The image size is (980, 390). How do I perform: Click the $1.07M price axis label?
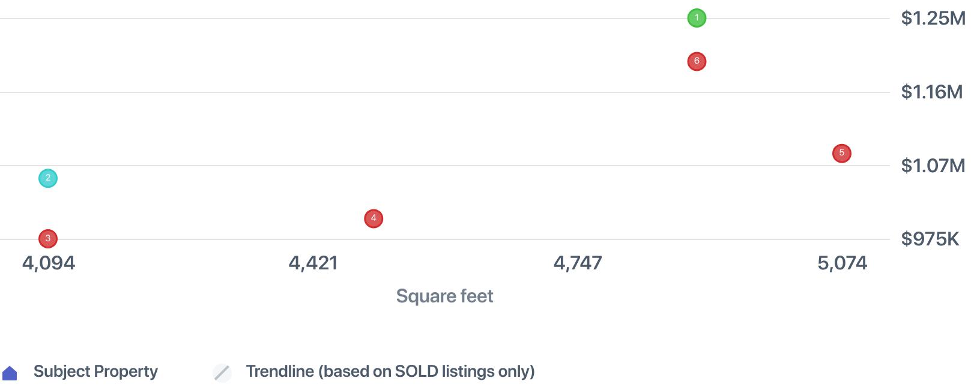pyautogui.click(x=933, y=166)
